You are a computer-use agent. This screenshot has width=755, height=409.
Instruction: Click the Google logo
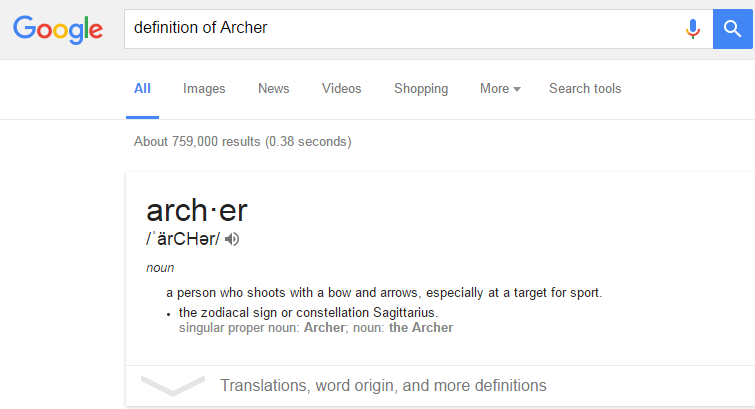coord(58,29)
